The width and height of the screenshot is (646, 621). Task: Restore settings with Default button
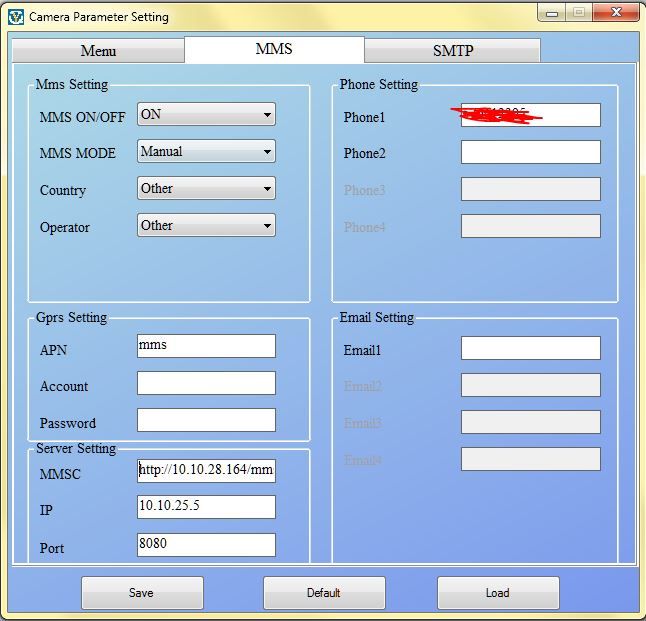click(324, 593)
